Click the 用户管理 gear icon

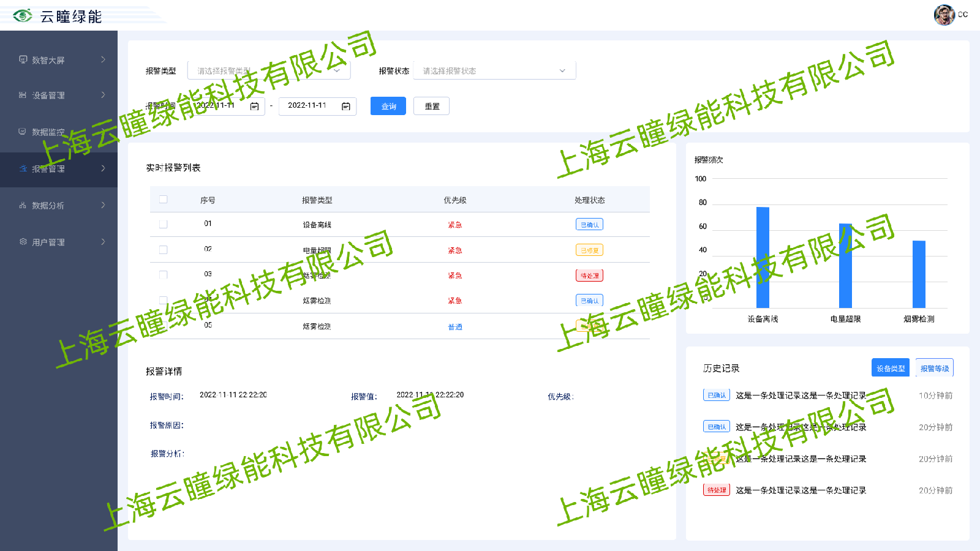pyautogui.click(x=23, y=242)
